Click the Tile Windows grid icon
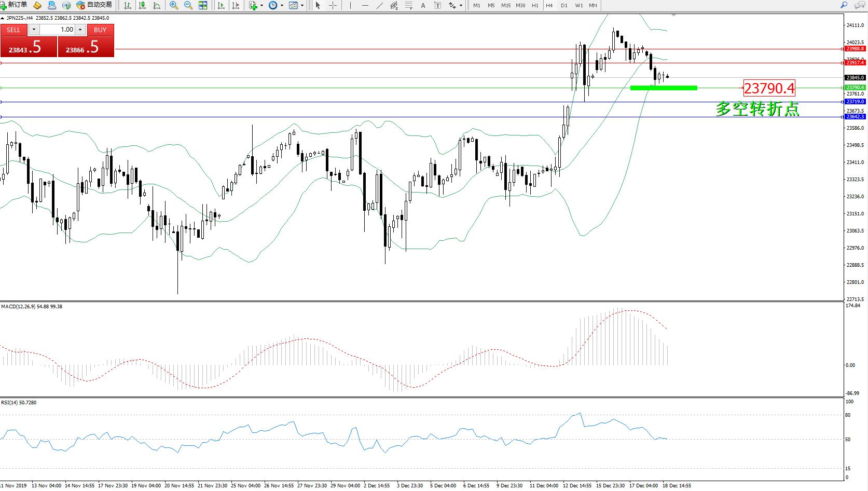 tap(203, 5)
